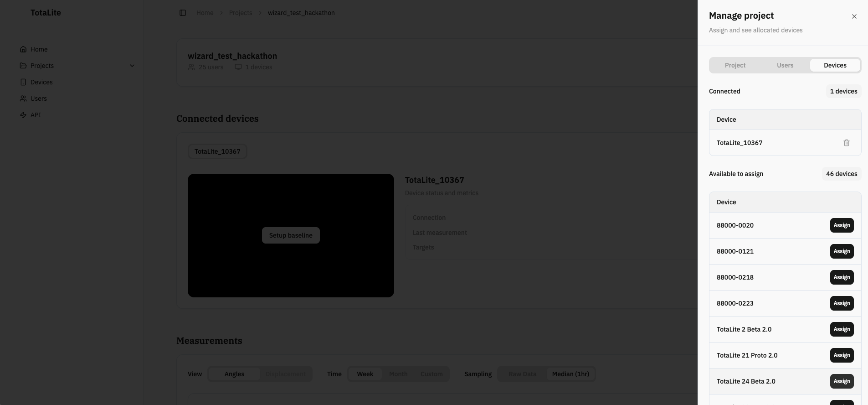Switch to the Project tab
This screenshot has height=405, width=868.
point(735,65)
